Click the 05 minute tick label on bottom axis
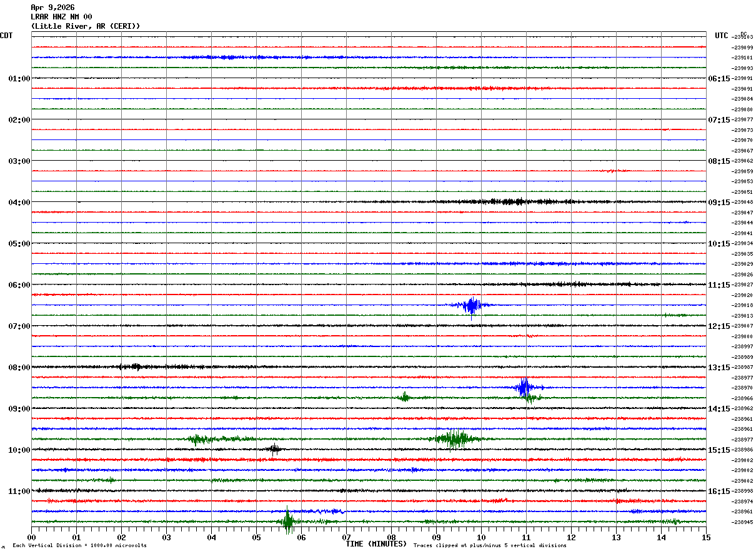The width and height of the screenshot is (756, 554). click(256, 537)
